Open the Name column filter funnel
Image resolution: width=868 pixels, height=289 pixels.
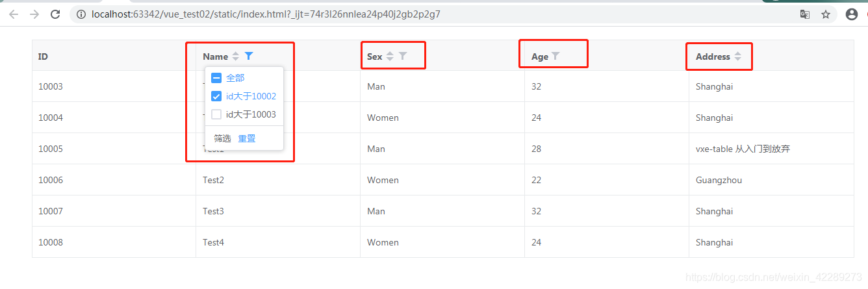pyautogui.click(x=249, y=57)
